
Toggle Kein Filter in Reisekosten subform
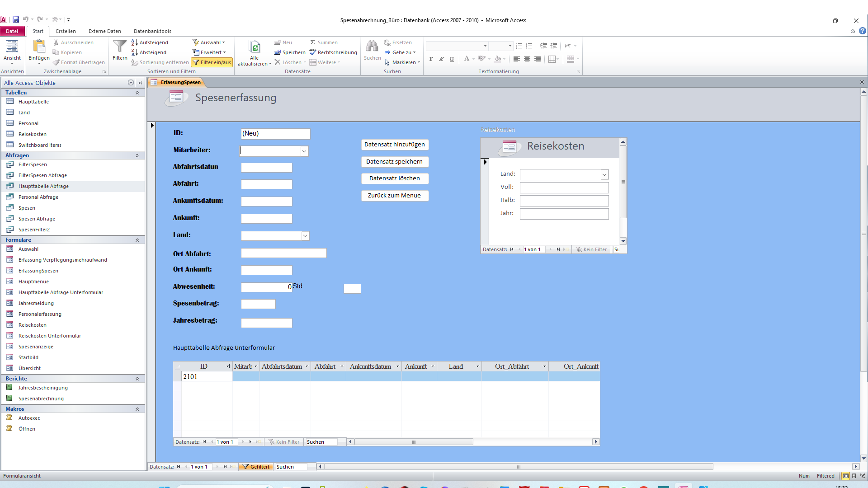591,249
